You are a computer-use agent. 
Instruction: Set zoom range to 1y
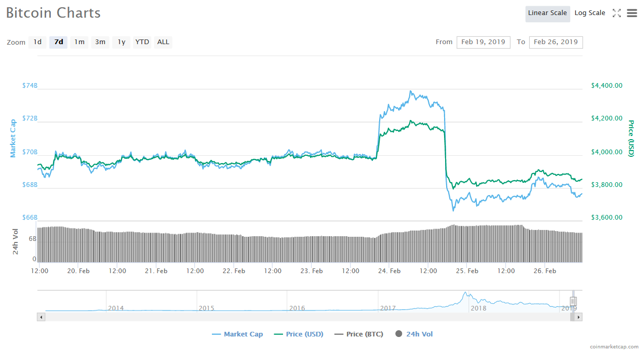click(121, 42)
